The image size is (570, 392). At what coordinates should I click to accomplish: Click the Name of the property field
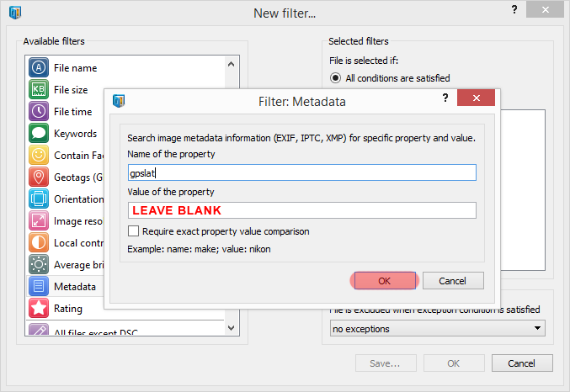click(301, 172)
